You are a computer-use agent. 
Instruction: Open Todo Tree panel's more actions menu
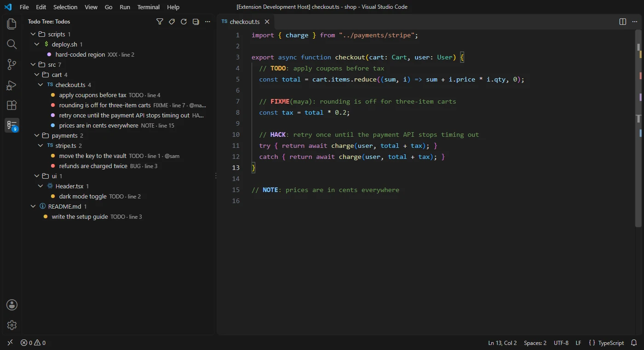(x=207, y=22)
